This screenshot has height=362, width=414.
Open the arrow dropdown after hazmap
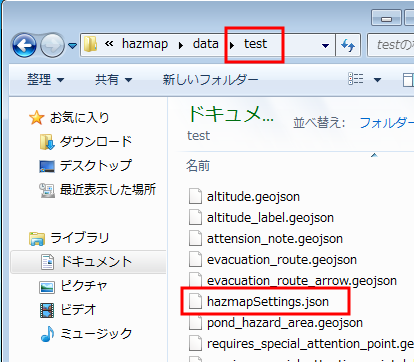[181, 45]
